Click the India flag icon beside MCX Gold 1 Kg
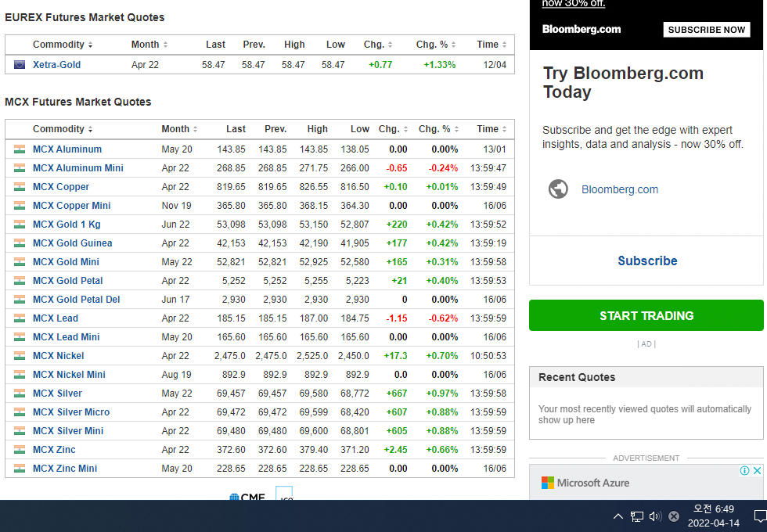 click(20, 225)
